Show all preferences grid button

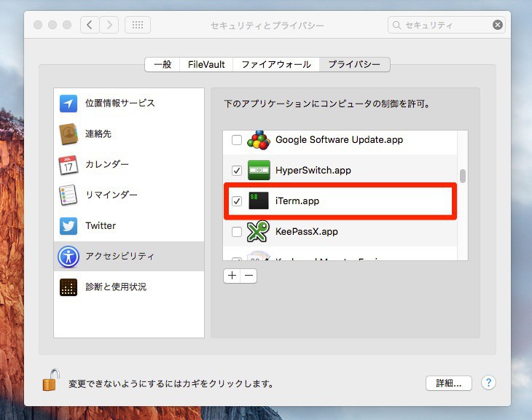point(138,25)
